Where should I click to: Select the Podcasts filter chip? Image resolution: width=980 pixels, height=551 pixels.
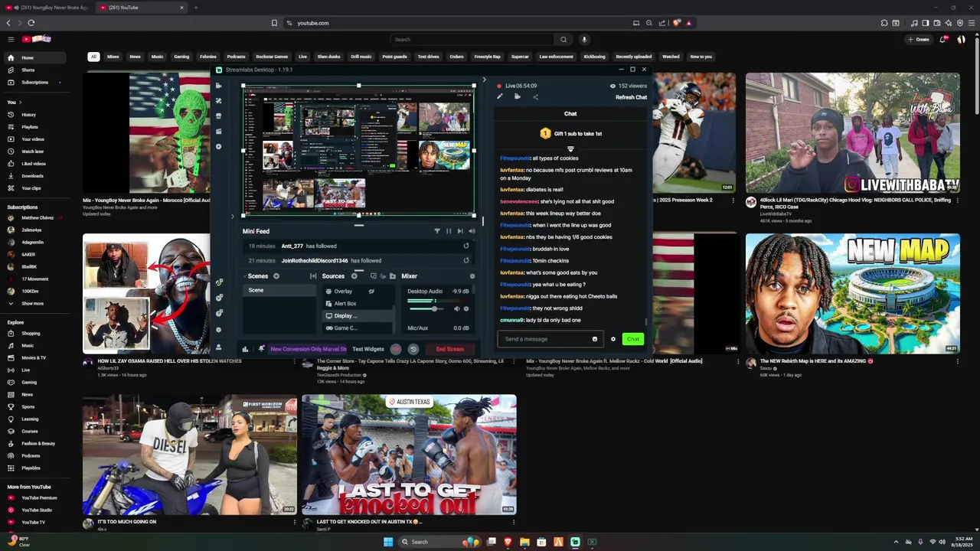[236, 57]
